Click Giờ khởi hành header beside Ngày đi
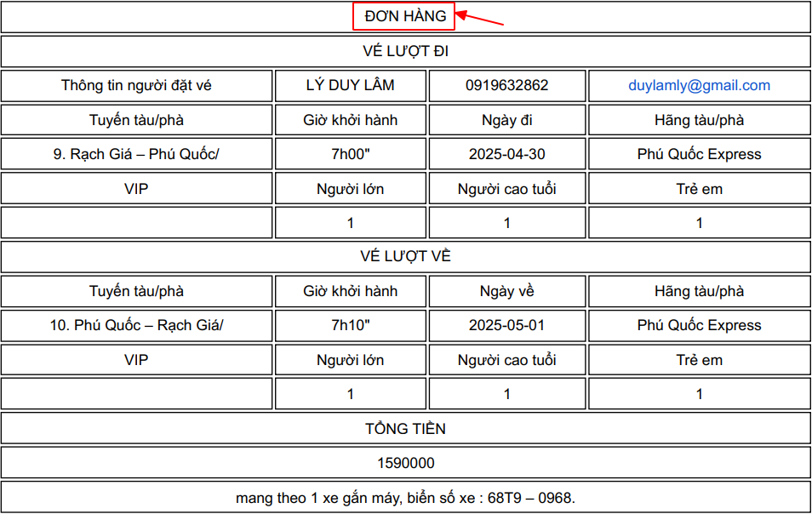Screen dimensions: 812x514 click(350, 120)
